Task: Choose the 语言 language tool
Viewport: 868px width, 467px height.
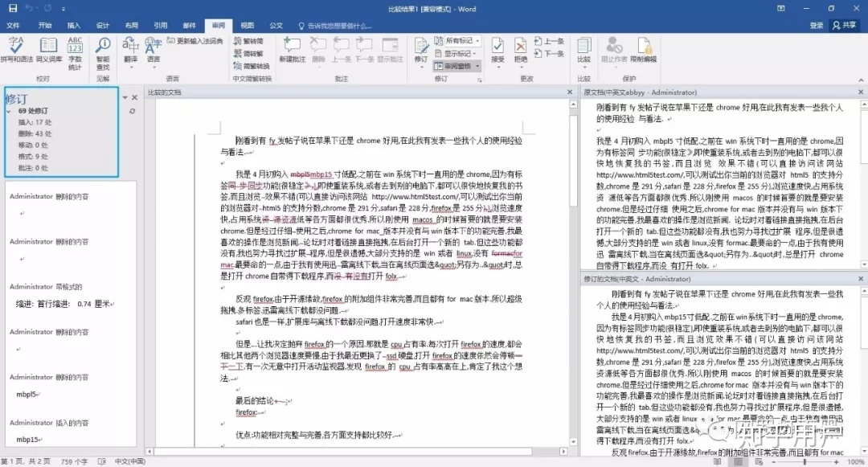Action: pos(154,52)
